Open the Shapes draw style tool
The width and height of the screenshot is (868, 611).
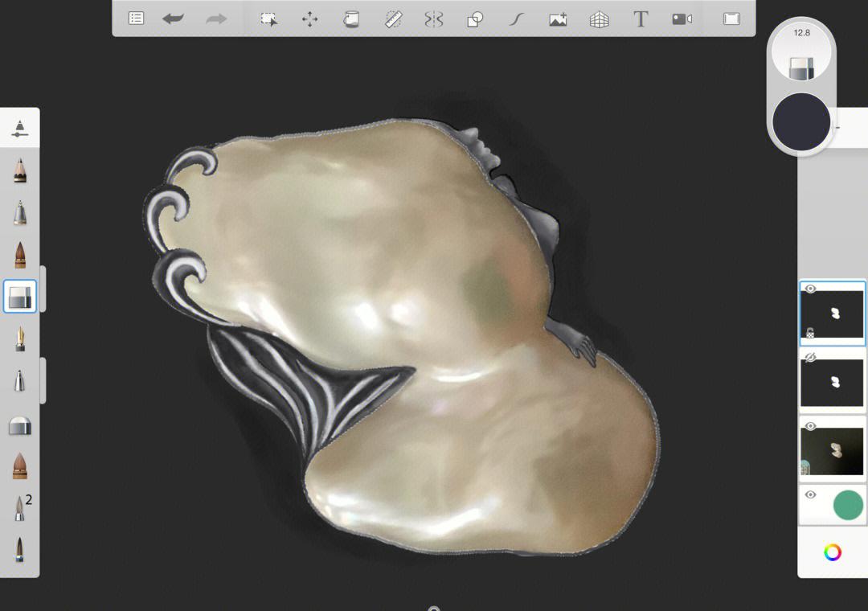click(475, 19)
